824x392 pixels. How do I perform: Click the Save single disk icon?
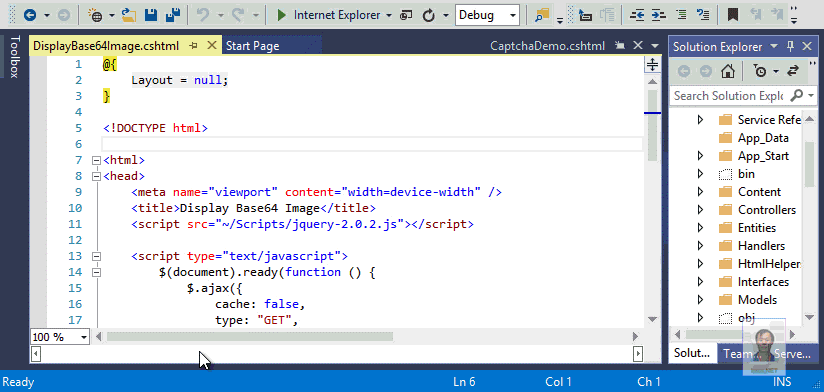151,15
